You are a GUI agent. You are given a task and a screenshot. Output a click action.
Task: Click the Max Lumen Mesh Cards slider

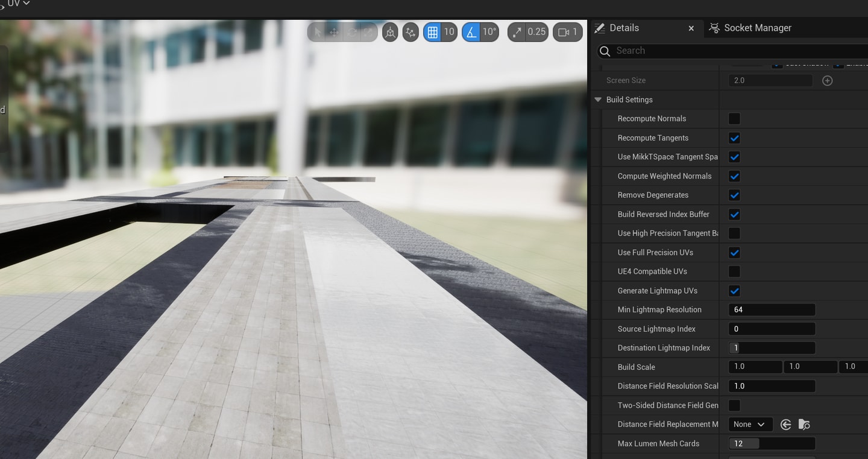[x=772, y=444]
